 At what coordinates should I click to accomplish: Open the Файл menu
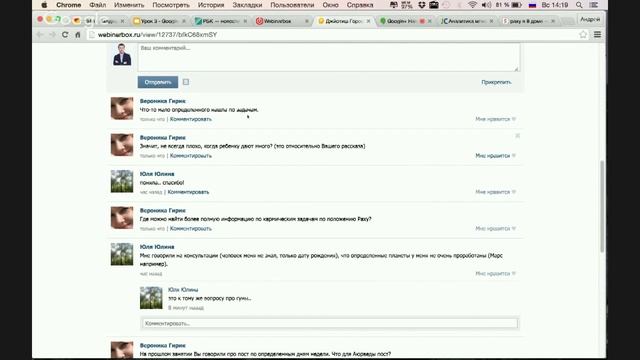click(97, 5)
